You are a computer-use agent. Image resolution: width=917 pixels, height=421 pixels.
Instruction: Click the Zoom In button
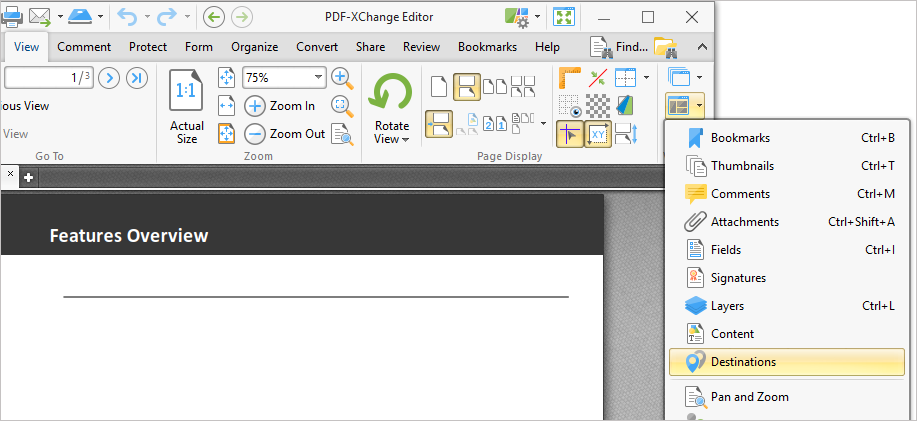pos(280,105)
